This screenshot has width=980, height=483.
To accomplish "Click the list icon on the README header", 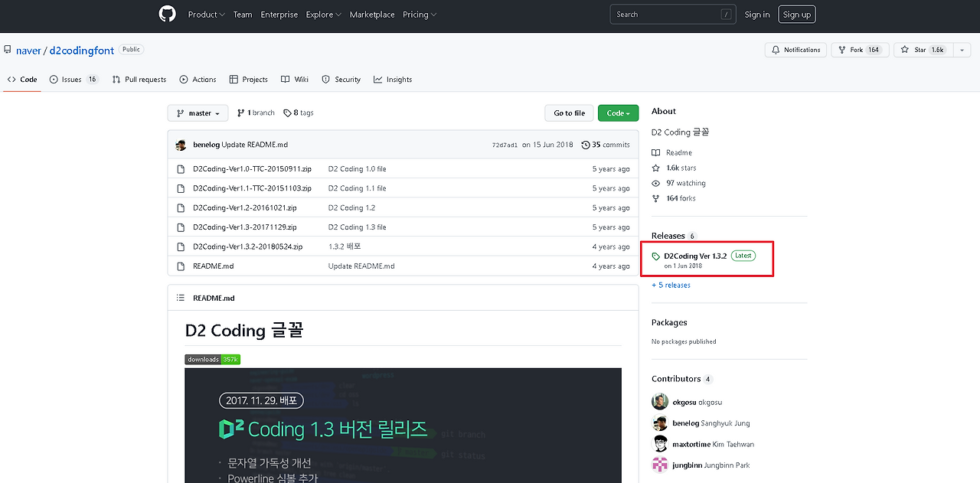I will pos(181,298).
